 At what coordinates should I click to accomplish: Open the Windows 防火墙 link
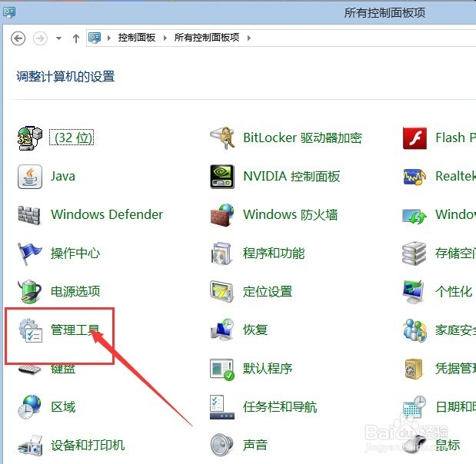point(290,214)
